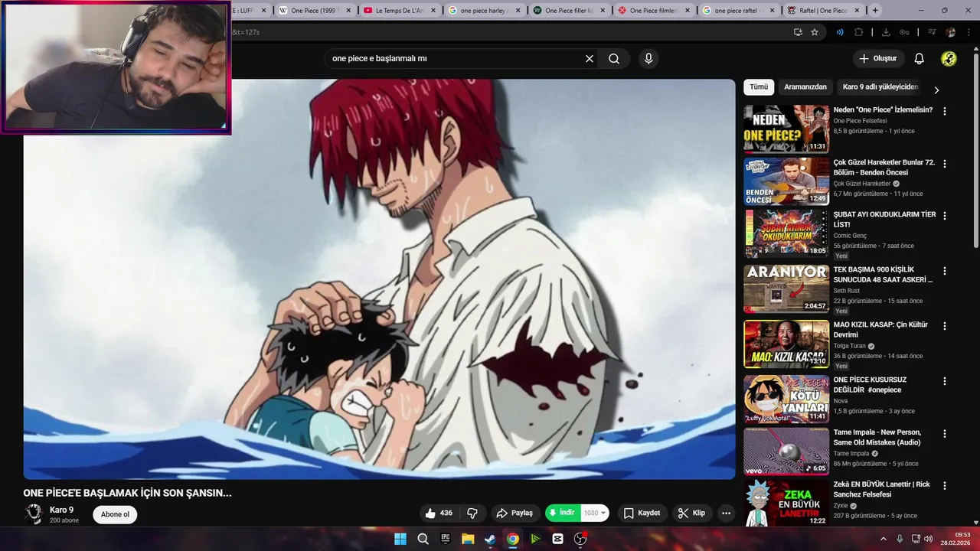Open CapCut from taskbar
This screenshot has height=551, width=980.
tap(557, 539)
